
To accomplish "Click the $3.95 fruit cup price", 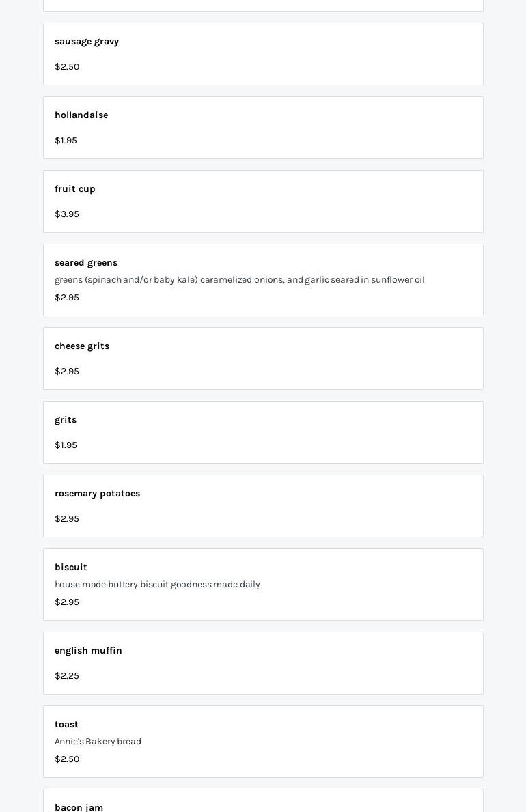I will click(x=67, y=214).
